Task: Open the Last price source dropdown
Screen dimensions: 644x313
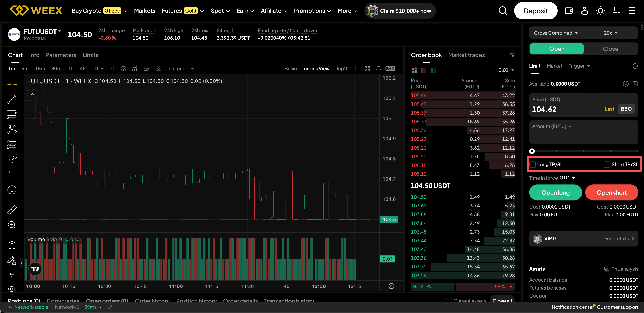Action: pyautogui.click(x=180, y=69)
